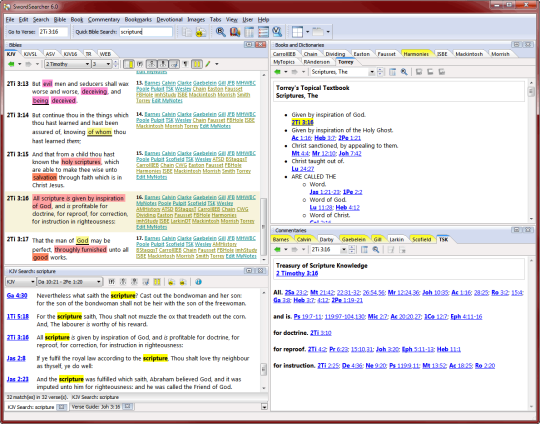Viewport: 540px width, 424px height.
Task: Open the Devotional menu
Action: pyautogui.click(x=169, y=20)
